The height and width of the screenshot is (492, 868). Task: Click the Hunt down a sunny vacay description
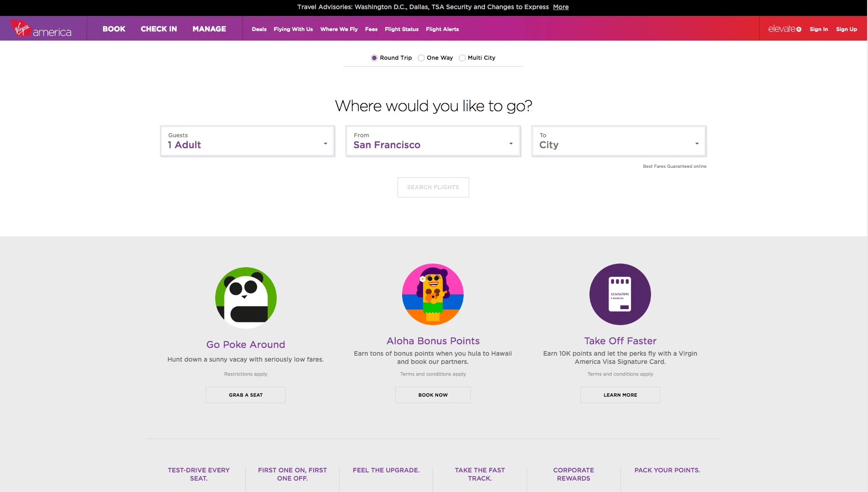246,359
